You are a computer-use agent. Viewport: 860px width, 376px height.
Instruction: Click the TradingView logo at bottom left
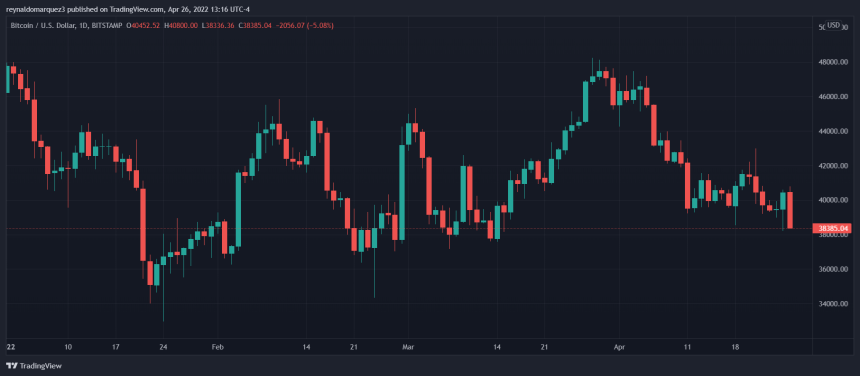click(x=33, y=366)
